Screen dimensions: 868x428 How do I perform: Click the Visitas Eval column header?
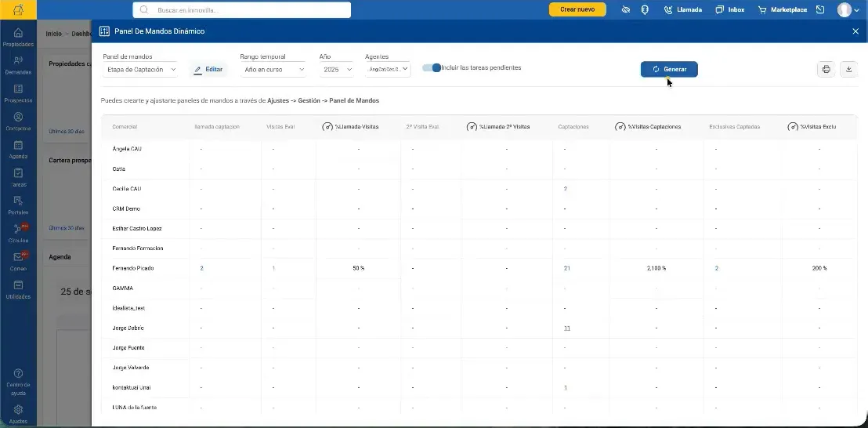point(280,127)
